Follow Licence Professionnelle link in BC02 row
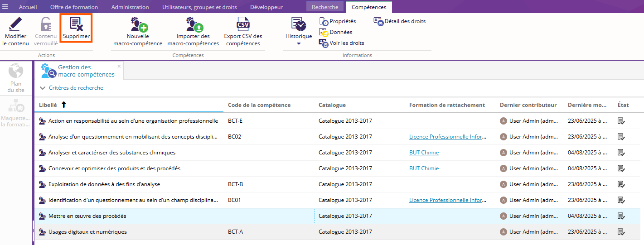The image size is (644, 245). (448, 137)
